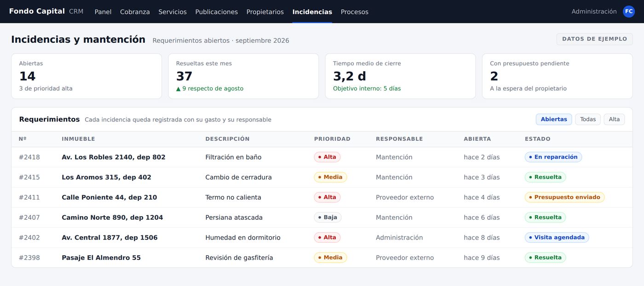This screenshot has width=644, height=286.
Task: Open the FC user avatar
Action: [629, 11]
